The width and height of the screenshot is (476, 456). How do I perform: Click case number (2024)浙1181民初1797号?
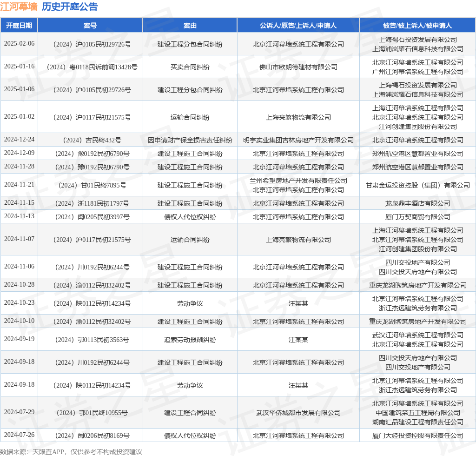[x=92, y=203]
